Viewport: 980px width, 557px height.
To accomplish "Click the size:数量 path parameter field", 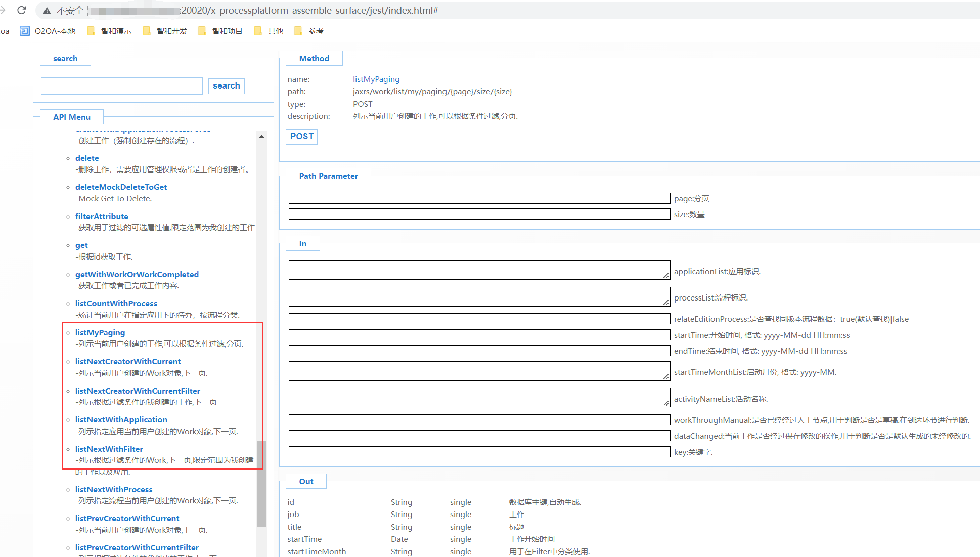I will (x=479, y=214).
